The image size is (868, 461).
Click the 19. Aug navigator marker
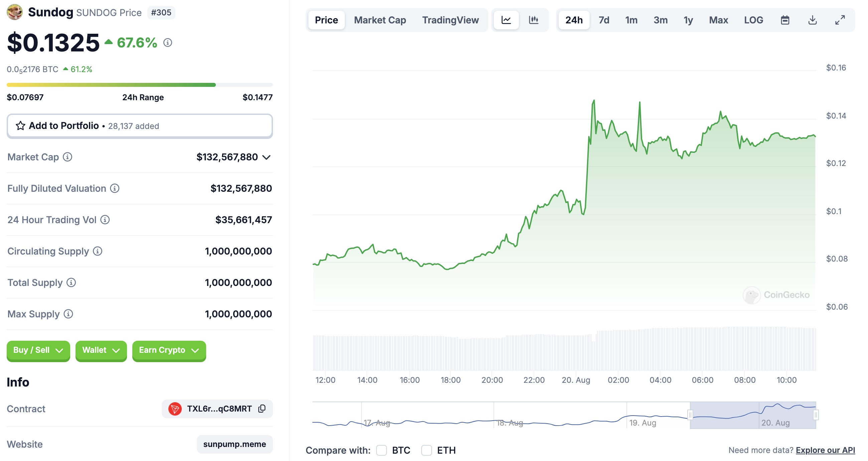[642, 423]
